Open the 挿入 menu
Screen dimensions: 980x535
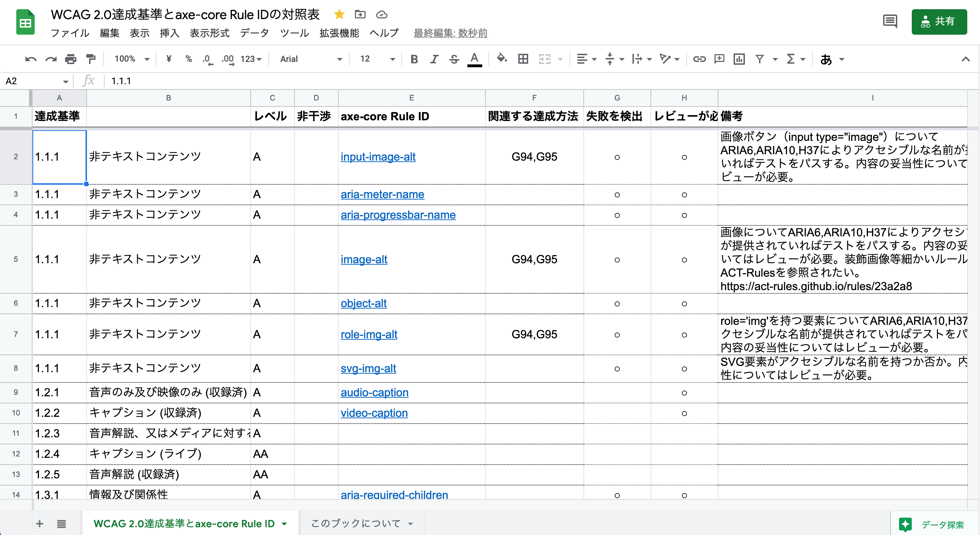(x=170, y=33)
